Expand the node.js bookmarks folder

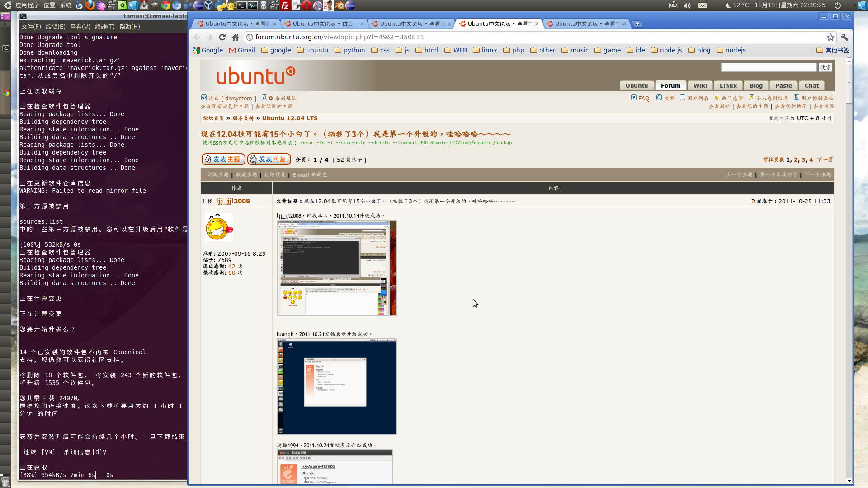666,50
